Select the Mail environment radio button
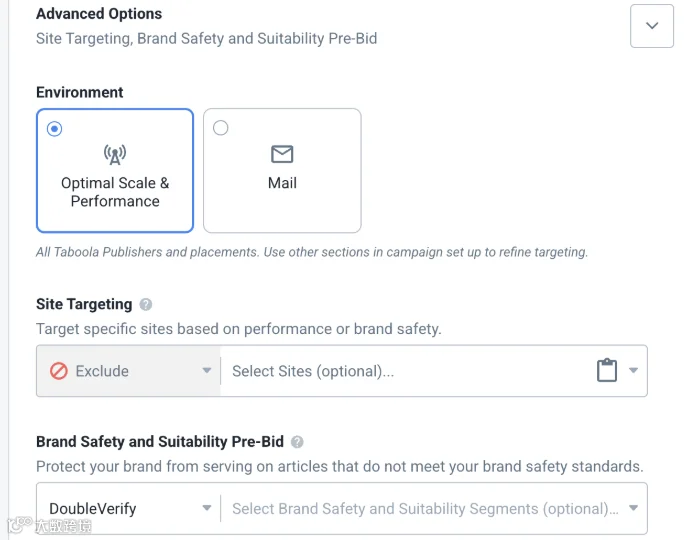 [x=221, y=128]
